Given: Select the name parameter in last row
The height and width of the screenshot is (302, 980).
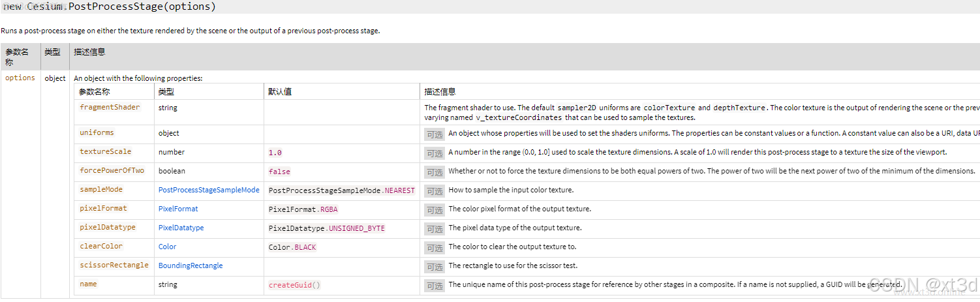Looking at the screenshot, I should pos(88,284).
